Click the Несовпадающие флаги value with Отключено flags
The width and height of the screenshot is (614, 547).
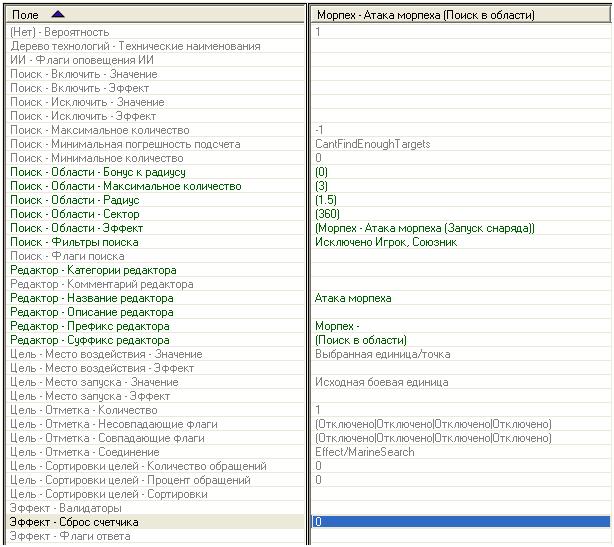click(432, 424)
